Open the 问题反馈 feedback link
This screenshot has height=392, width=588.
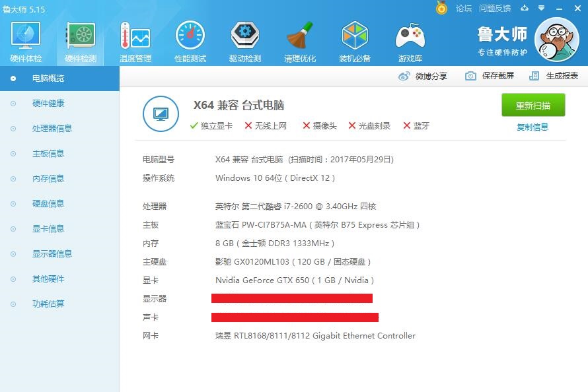(x=495, y=8)
